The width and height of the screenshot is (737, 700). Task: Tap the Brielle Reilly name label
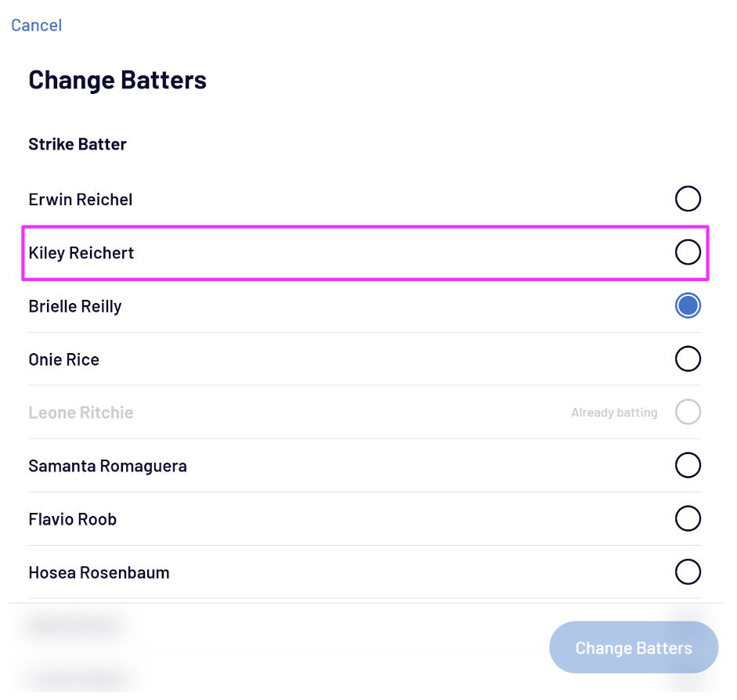tap(74, 306)
